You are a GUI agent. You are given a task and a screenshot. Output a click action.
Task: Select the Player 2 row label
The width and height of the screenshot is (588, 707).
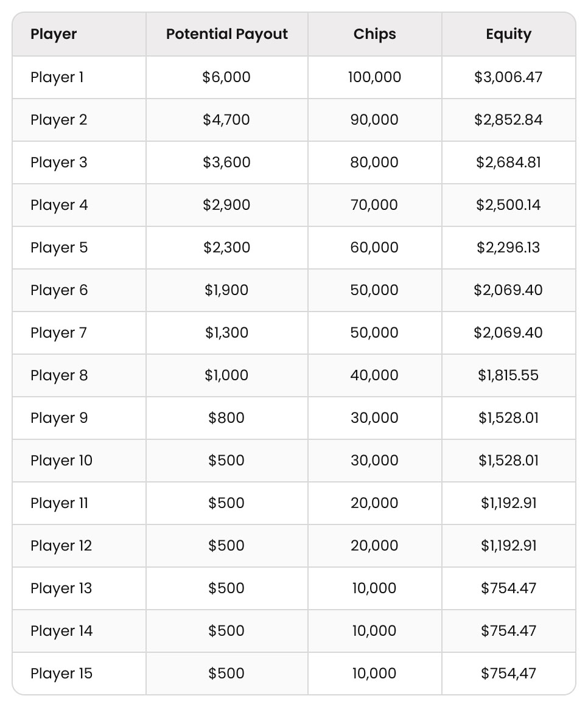[x=58, y=120]
